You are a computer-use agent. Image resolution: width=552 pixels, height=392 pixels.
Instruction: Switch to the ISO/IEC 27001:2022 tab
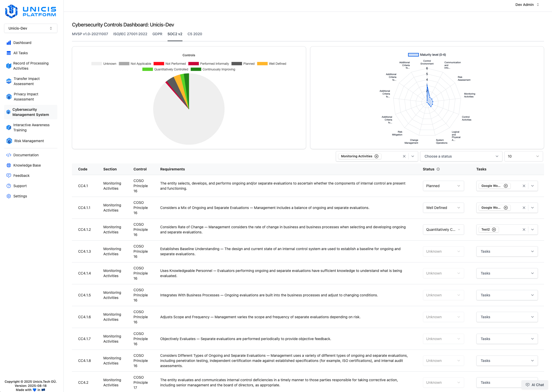point(130,34)
